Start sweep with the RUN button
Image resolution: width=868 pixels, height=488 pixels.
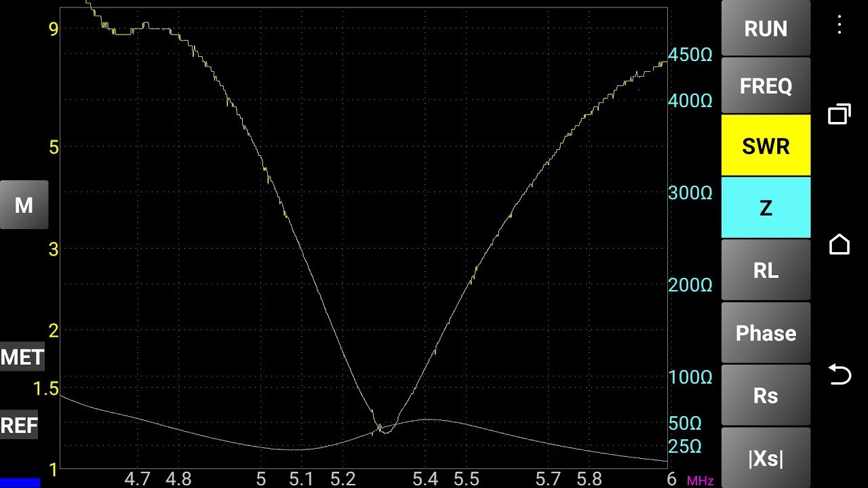click(x=766, y=28)
